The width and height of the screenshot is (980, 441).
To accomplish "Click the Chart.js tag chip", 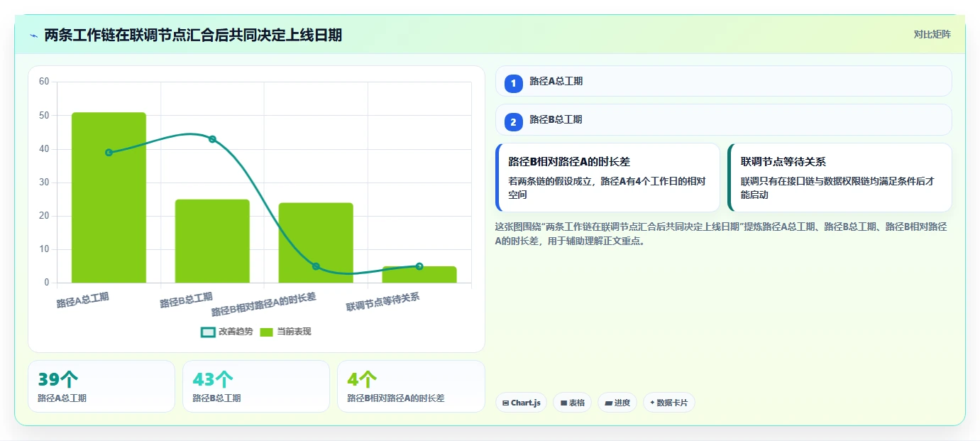I will pos(521,403).
